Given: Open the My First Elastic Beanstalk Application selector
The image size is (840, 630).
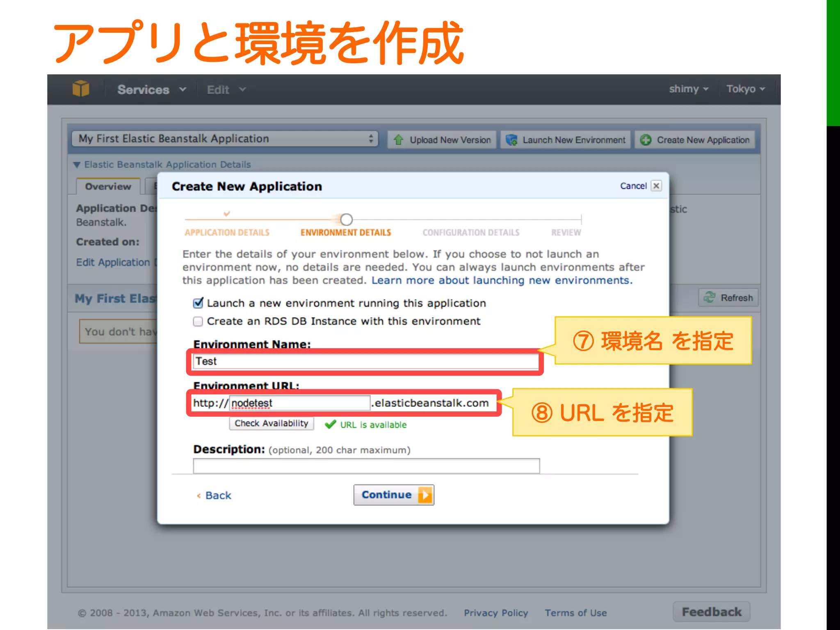Looking at the screenshot, I should pyautogui.click(x=225, y=139).
